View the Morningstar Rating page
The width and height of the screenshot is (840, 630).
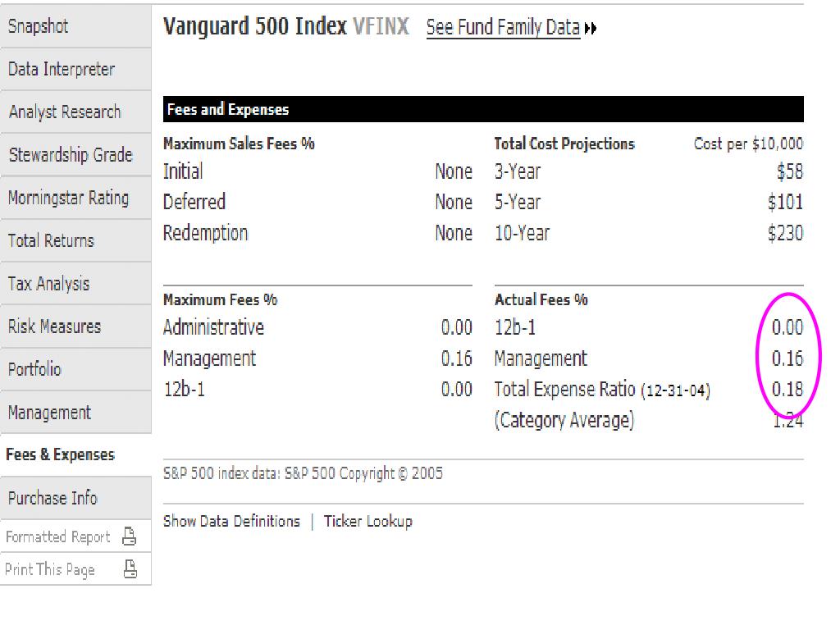click(x=68, y=198)
